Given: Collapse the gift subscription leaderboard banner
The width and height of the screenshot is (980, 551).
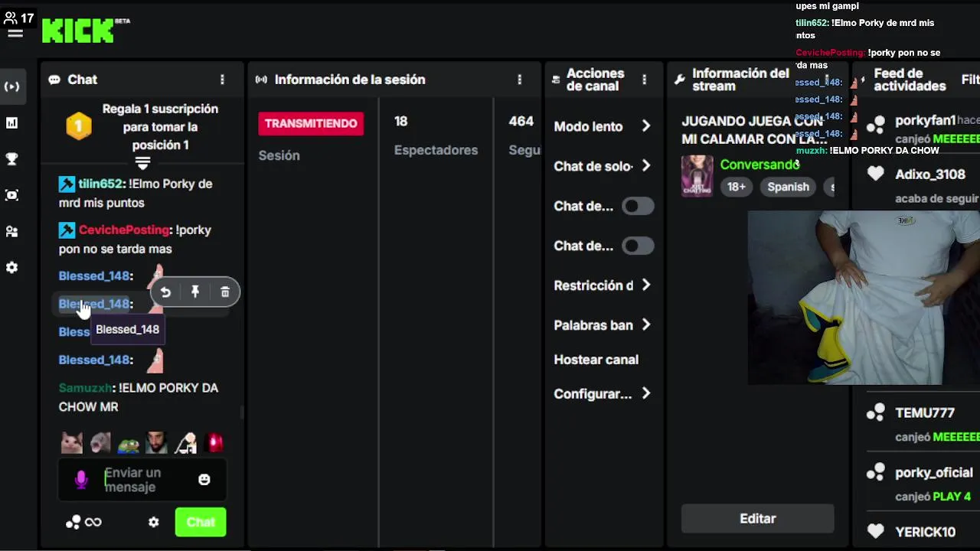Looking at the screenshot, I should tap(142, 162).
